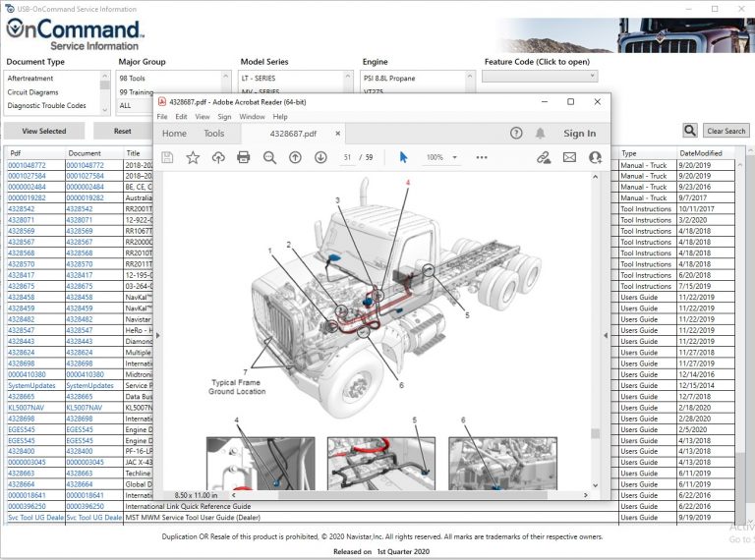
Task: Open the Window menu in Acrobat
Action: [252, 117]
